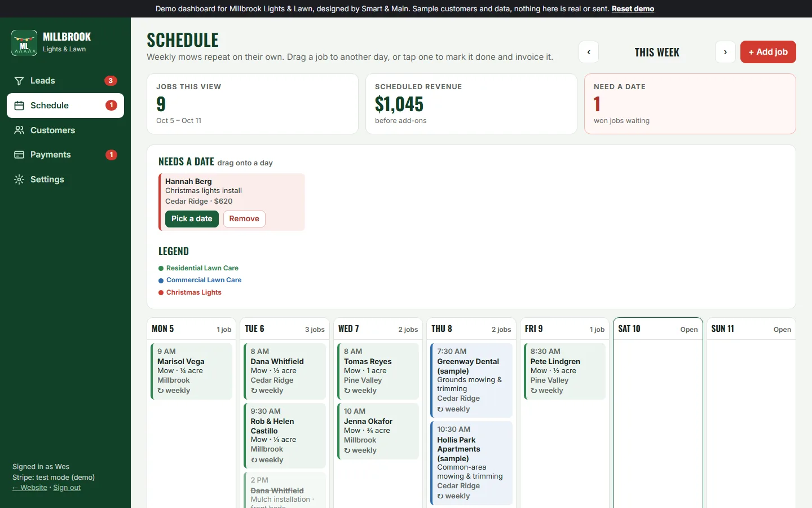This screenshot has width=812, height=508.
Task: Select the SAT 10 day header
Action: click(x=658, y=329)
